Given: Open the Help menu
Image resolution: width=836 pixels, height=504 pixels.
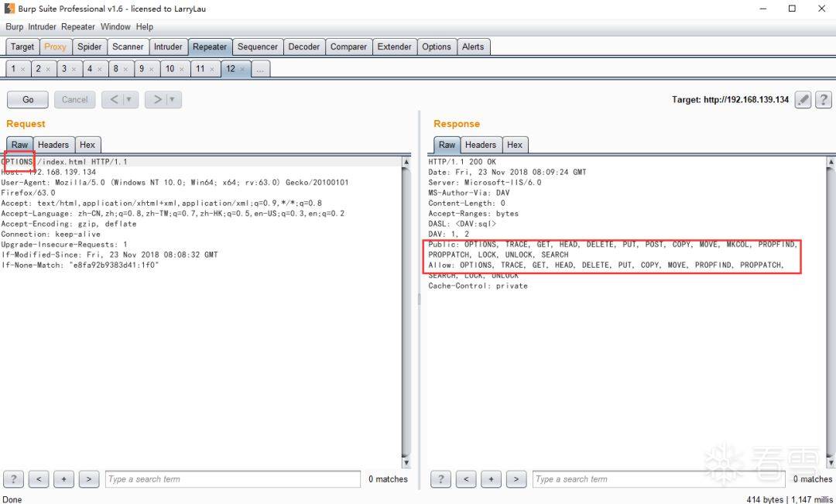Looking at the screenshot, I should coord(145,26).
